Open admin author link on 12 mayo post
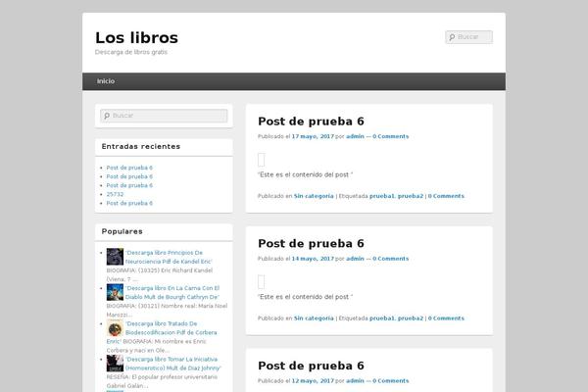 click(355, 381)
